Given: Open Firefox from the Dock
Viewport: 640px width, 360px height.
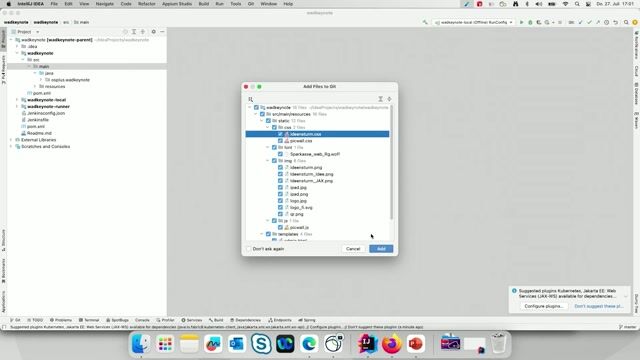Looking at the screenshot, I should click(x=391, y=344).
